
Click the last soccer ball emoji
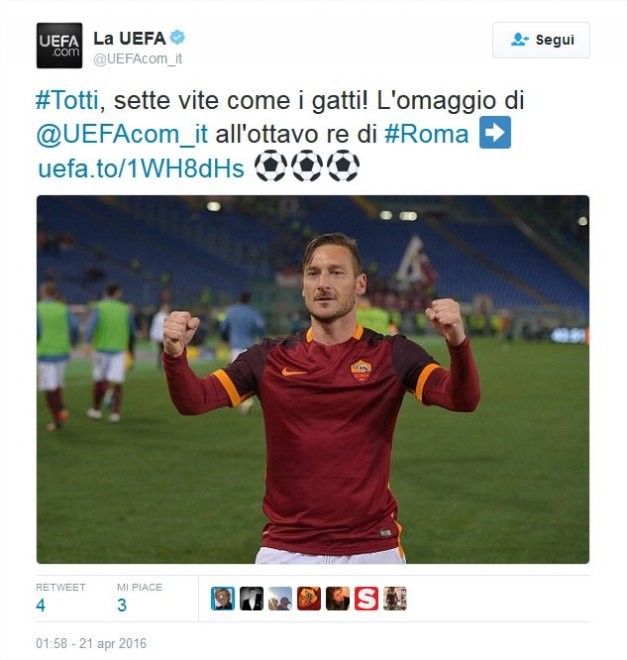pos(343,166)
